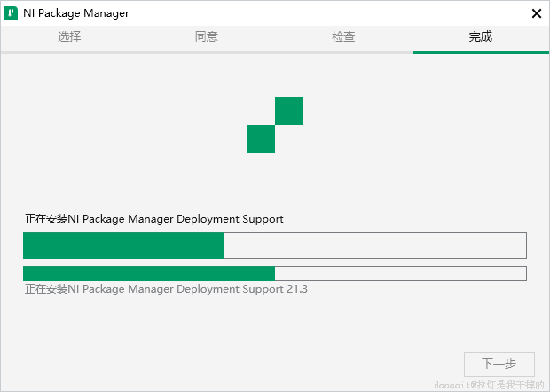This screenshot has height=392, width=550.
Task: Click the upper green square of the loading logo
Action: click(289, 111)
